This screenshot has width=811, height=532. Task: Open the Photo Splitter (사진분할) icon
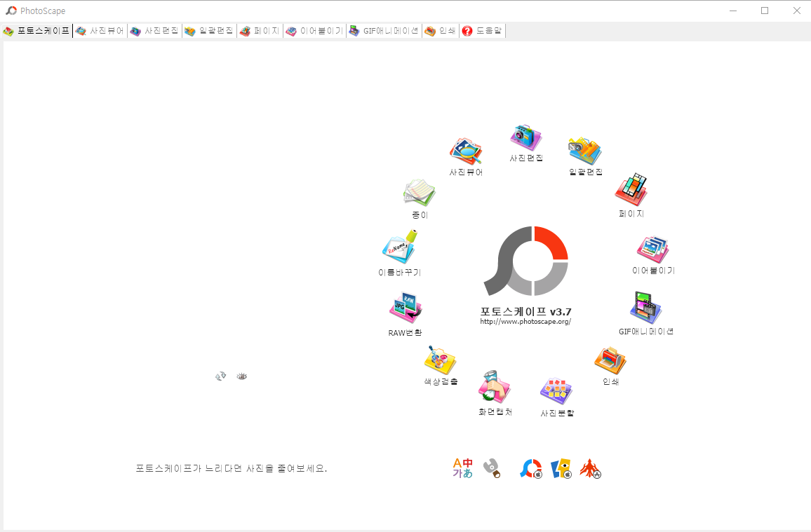click(x=556, y=390)
